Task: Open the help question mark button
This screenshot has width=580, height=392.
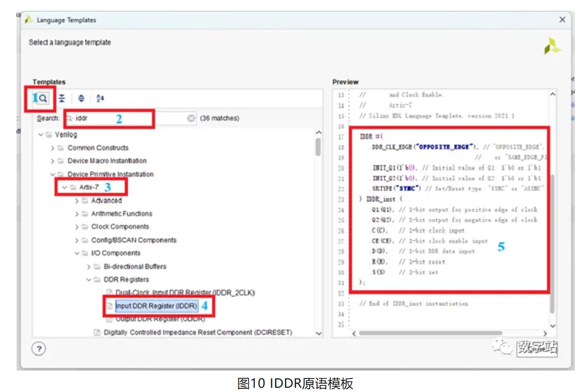Action: coord(39,349)
